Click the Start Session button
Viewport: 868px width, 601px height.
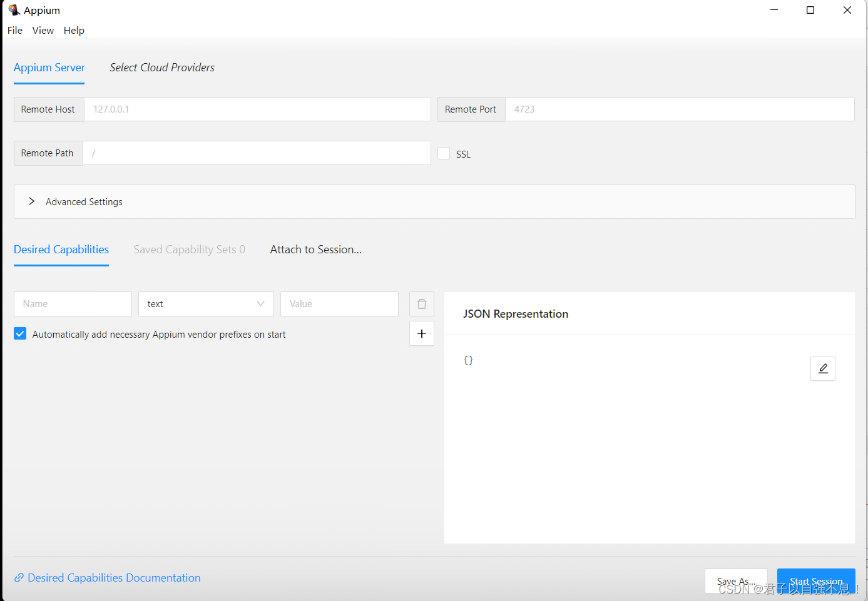[x=816, y=581]
